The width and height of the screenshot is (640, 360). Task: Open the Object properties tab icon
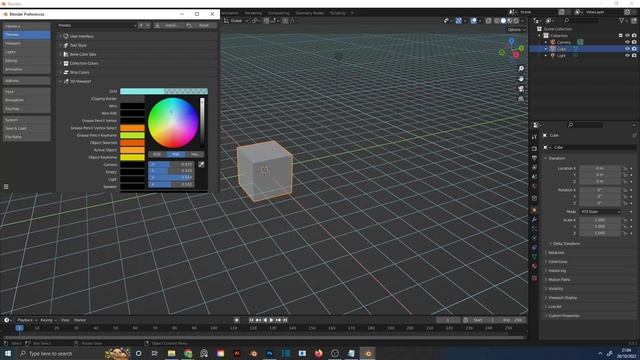pos(534,210)
